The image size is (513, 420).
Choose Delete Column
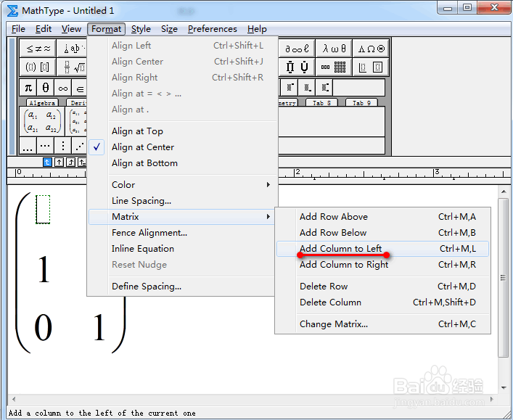coord(383,302)
